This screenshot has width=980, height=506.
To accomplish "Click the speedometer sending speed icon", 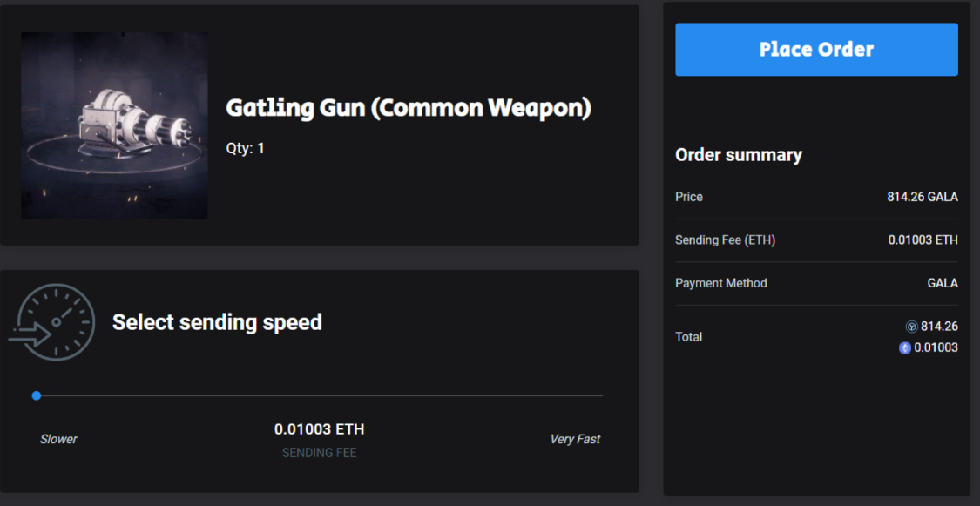I will tap(52, 322).
